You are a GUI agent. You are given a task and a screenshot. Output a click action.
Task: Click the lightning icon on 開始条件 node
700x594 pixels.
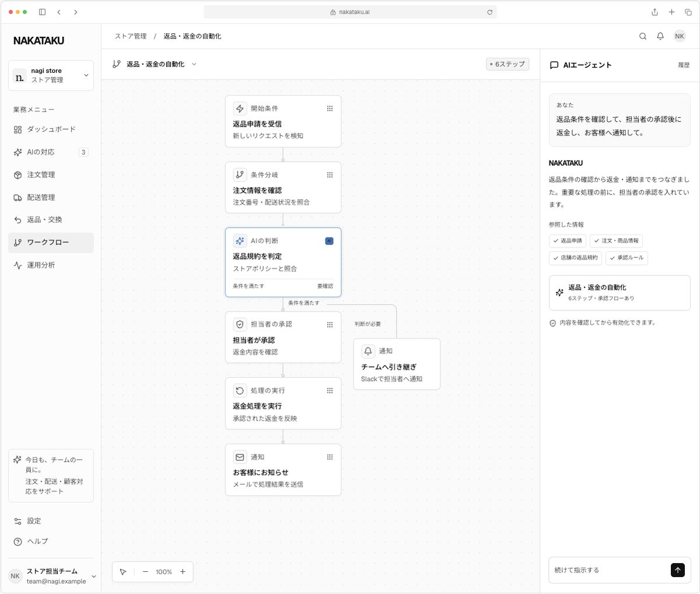coord(240,109)
